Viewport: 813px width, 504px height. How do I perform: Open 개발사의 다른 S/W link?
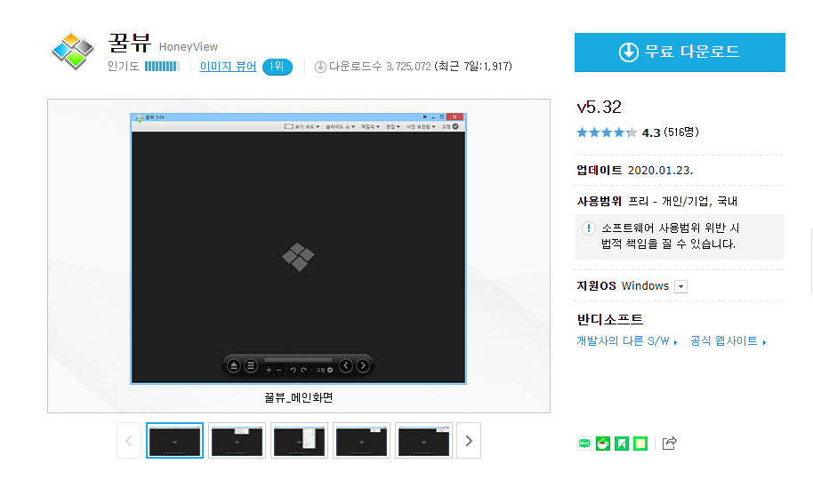[x=626, y=340]
